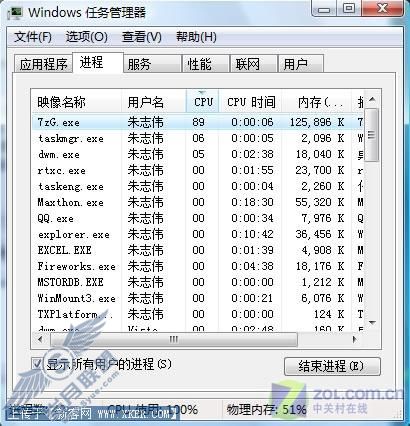
Task: Switch to the 用户 tab
Action: pyautogui.click(x=301, y=64)
